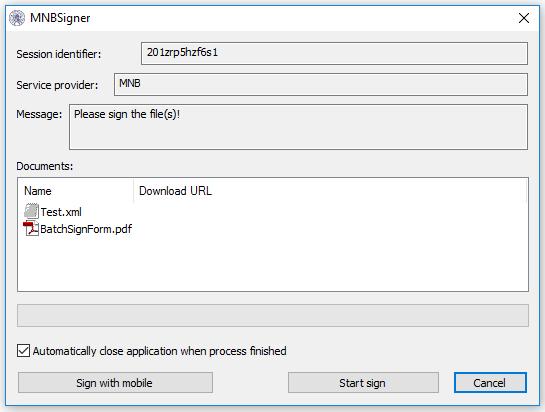Uncheck automatically close application checkbox

pyautogui.click(x=23, y=351)
